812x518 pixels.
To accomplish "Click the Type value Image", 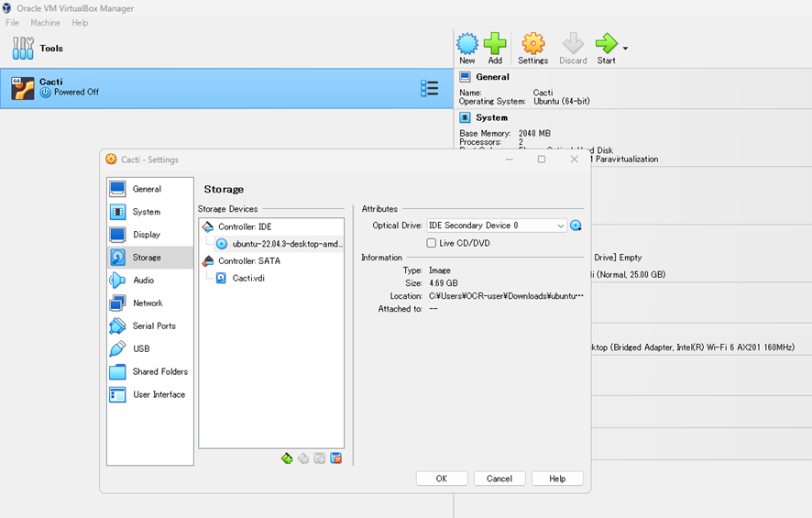I will [x=440, y=270].
